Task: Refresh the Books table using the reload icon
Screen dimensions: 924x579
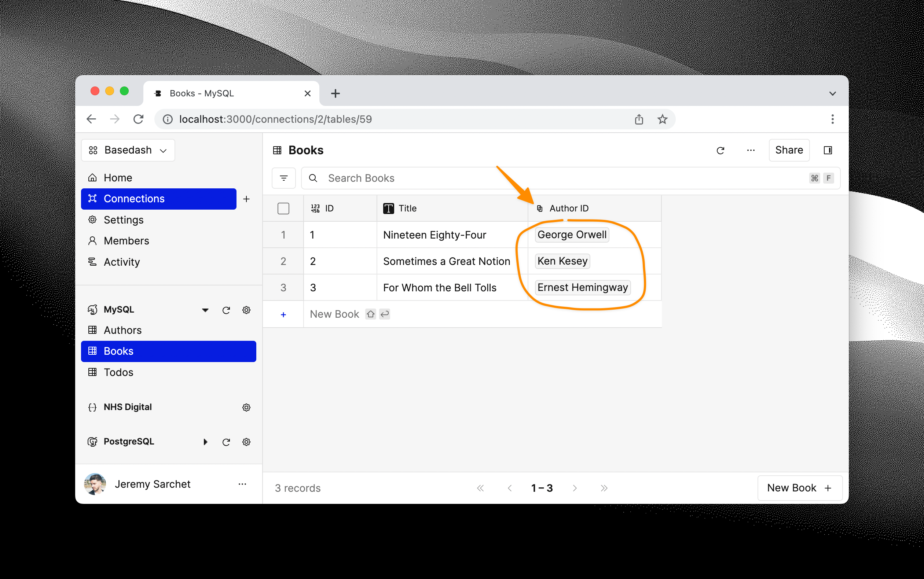Action: tap(720, 150)
